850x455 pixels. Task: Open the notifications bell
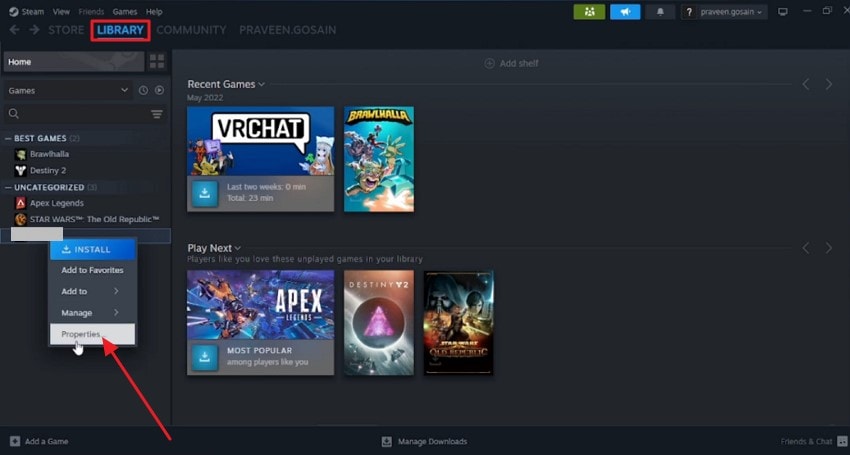click(660, 11)
